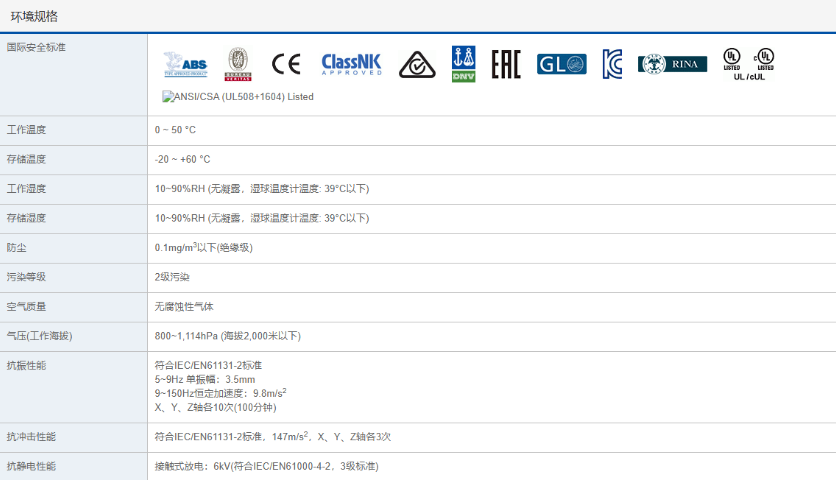Image resolution: width=836 pixels, height=480 pixels.
Task: Click the 9~150Hz恒定加速度 line
Action: tap(221, 393)
